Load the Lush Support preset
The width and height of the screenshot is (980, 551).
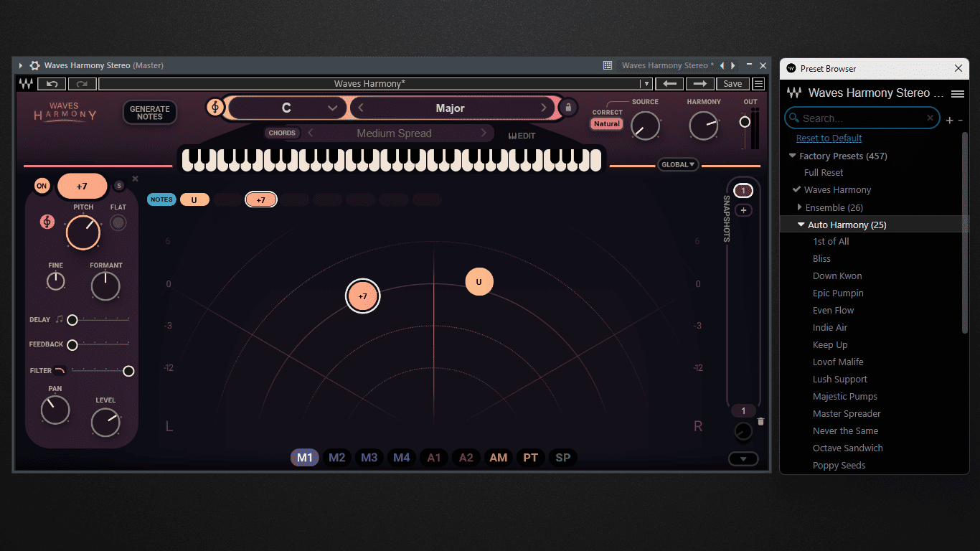[x=839, y=380]
